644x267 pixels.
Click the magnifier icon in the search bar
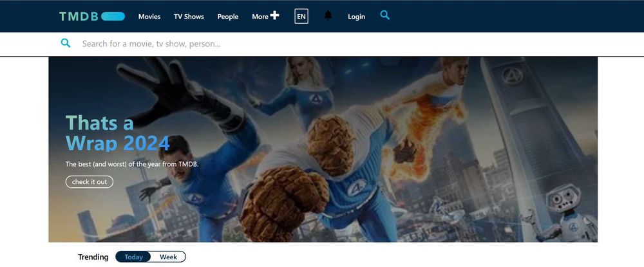(x=66, y=43)
